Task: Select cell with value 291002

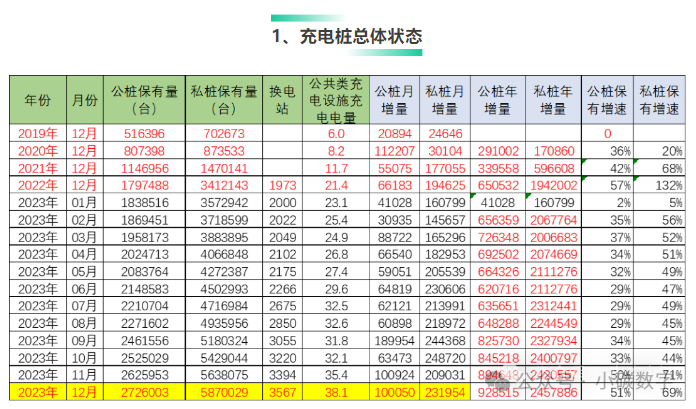Action: 498,151
